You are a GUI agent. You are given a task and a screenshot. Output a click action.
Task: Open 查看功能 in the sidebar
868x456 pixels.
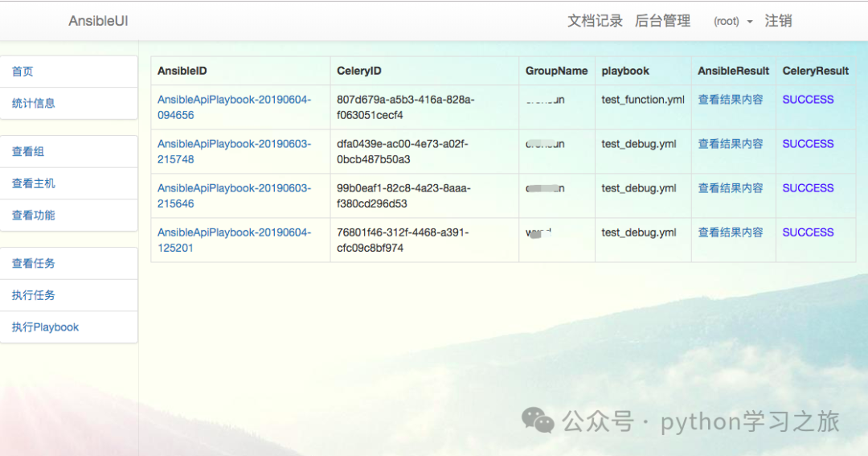pos(68,215)
